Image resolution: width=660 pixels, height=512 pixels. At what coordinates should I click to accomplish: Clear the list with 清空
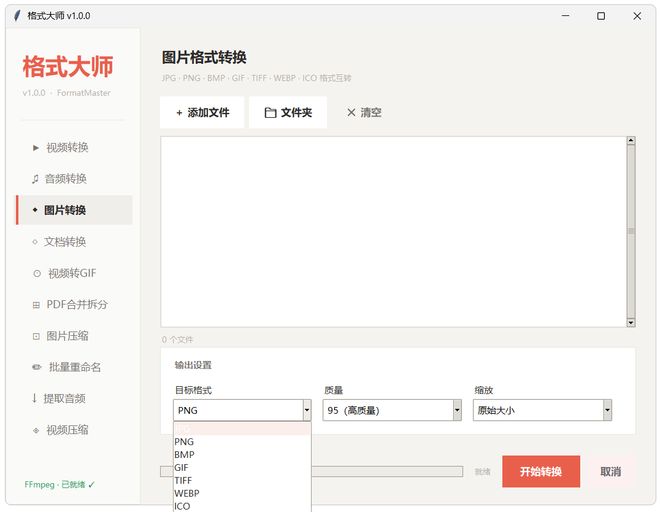pyautogui.click(x=364, y=112)
